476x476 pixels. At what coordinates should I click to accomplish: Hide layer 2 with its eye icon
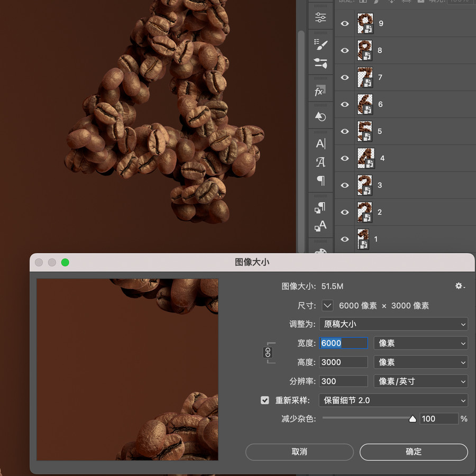click(344, 212)
